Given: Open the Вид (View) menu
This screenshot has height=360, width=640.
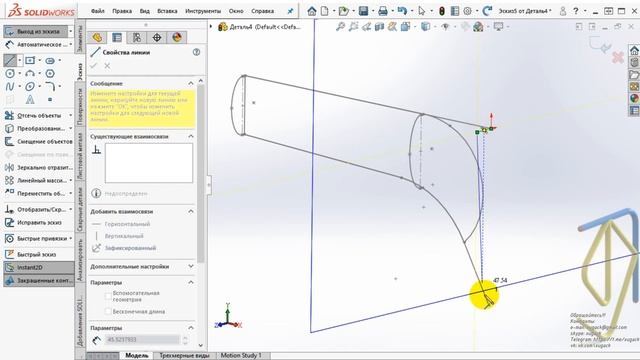Looking at the screenshot, I should (x=144, y=11).
